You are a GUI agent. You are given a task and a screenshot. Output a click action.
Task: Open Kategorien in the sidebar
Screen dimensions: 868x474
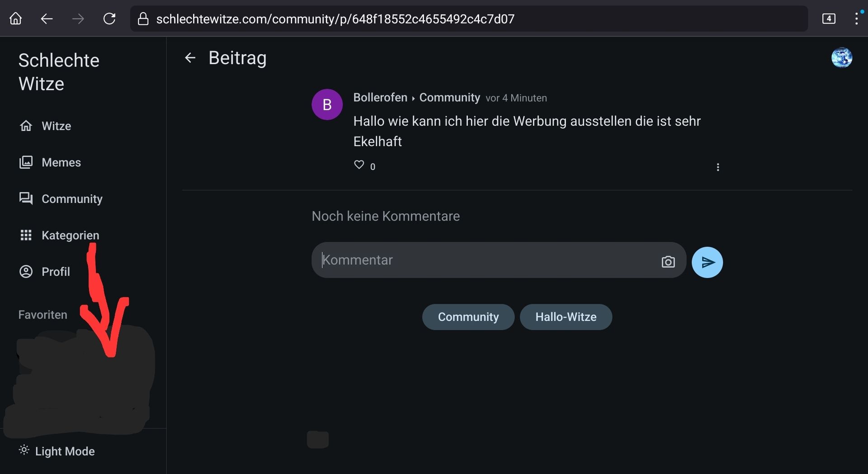pos(70,235)
